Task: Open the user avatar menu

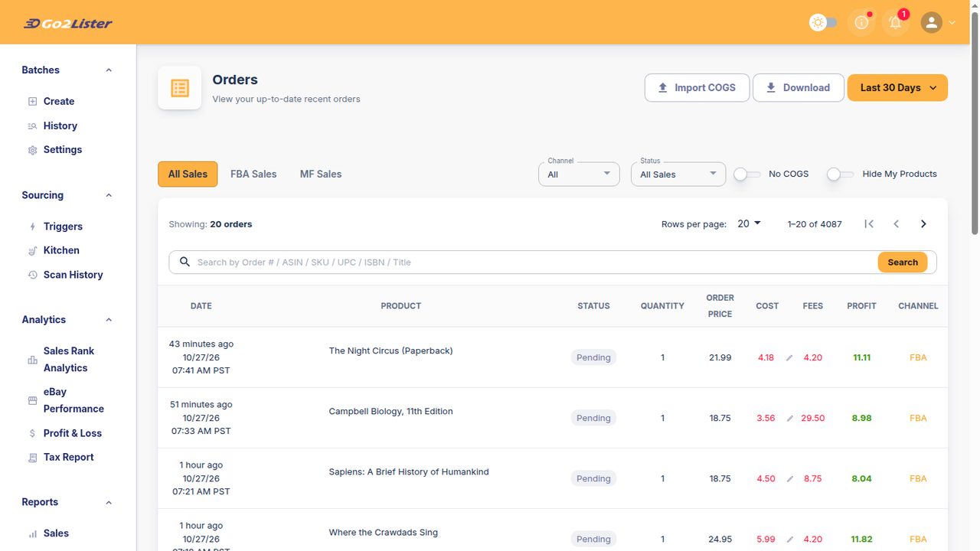Action: (931, 23)
